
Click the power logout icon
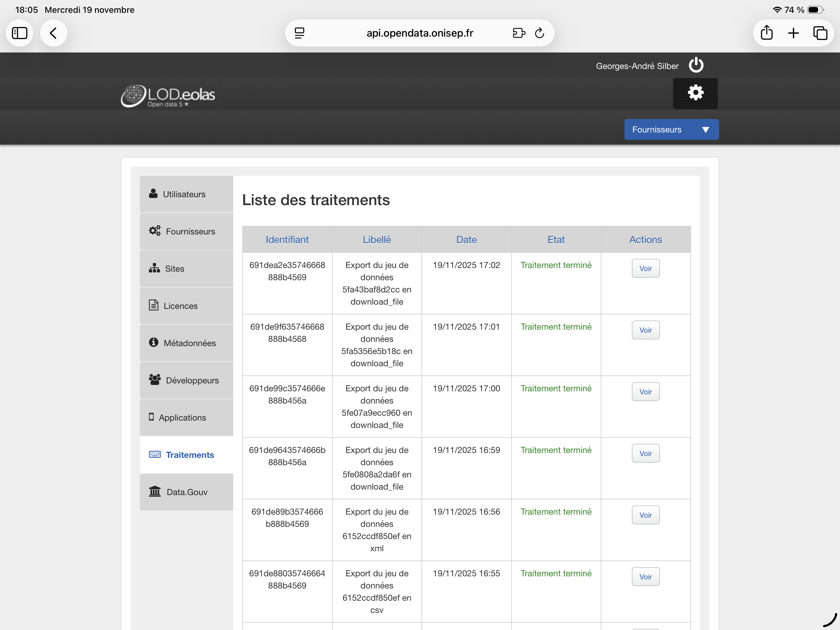(x=696, y=65)
